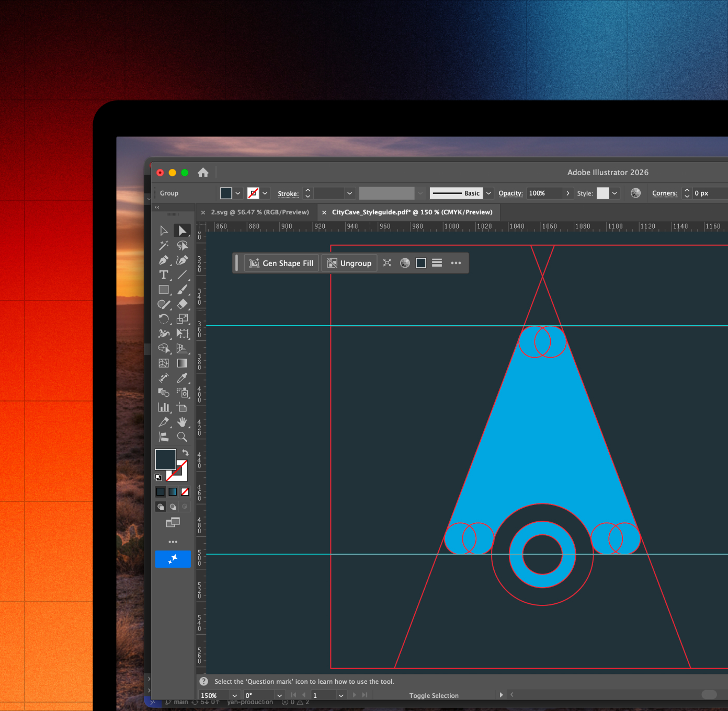This screenshot has height=711, width=728.
Task: Open rotate view dropdown next to 0°
Action: (280, 695)
